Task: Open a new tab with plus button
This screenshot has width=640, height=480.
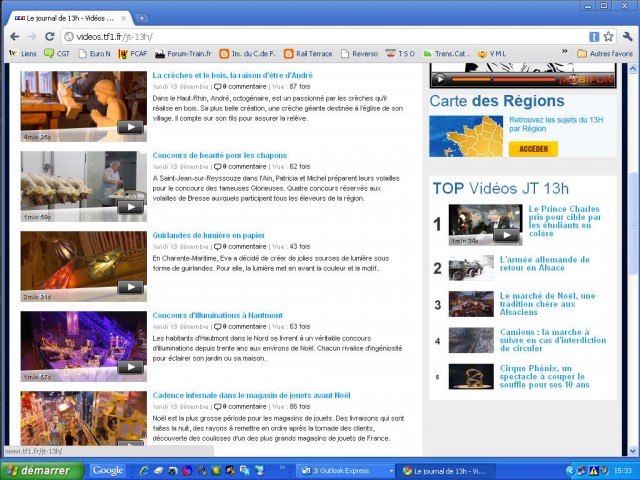Action: 141,18
